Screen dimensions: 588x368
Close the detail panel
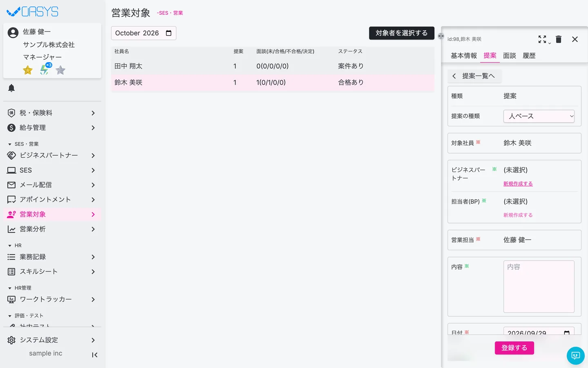tap(575, 39)
